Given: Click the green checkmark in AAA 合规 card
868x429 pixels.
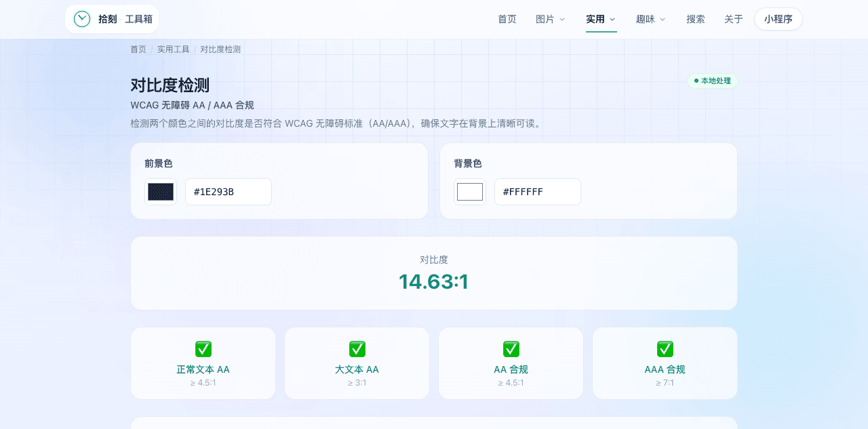Looking at the screenshot, I should (665, 349).
